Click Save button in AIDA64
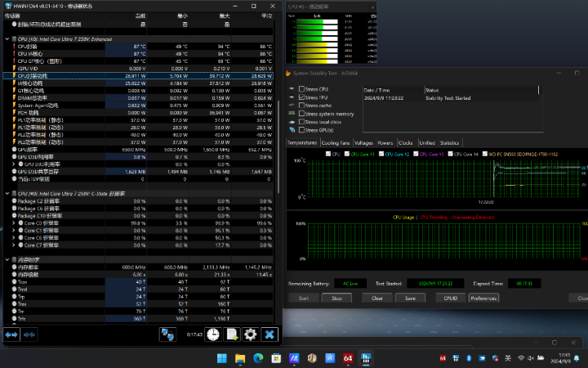 click(x=410, y=298)
